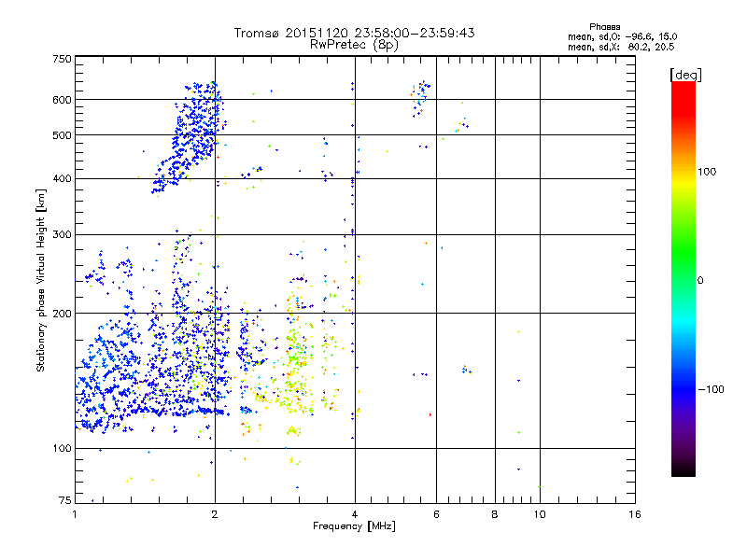The height and width of the screenshot is (560, 747).
Task: Click the x-axis tick label '6'
Action: pos(436,514)
